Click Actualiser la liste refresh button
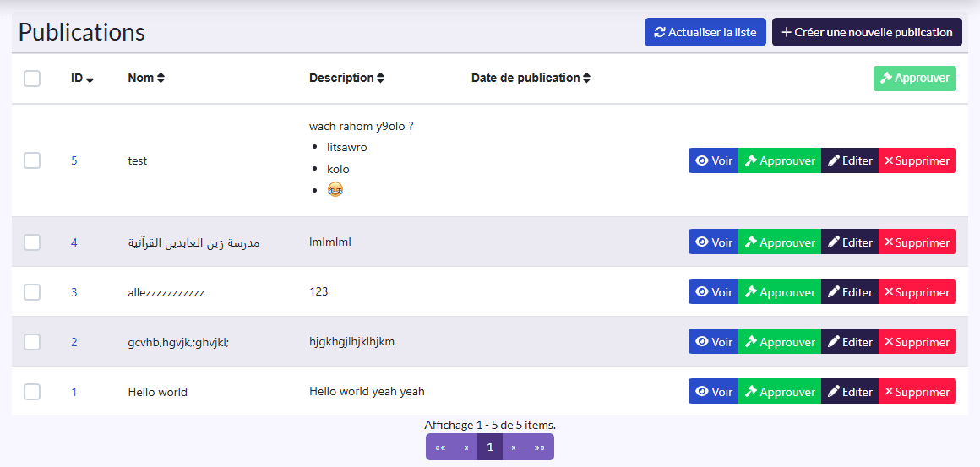Viewport: 980px width, 467px height. [x=705, y=32]
